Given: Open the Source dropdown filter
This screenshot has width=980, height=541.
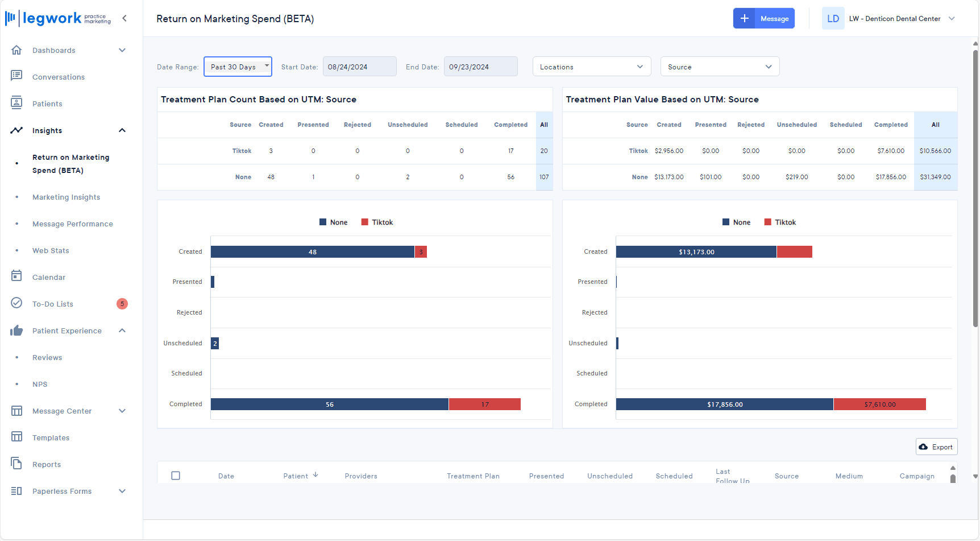Looking at the screenshot, I should pos(719,67).
